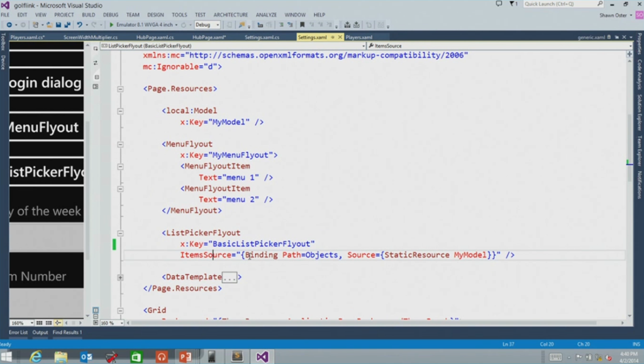Click the phone emulator taskbar icon
This screenshot has width=644, height=364.
pyautogui.click(x=211, y=356)
